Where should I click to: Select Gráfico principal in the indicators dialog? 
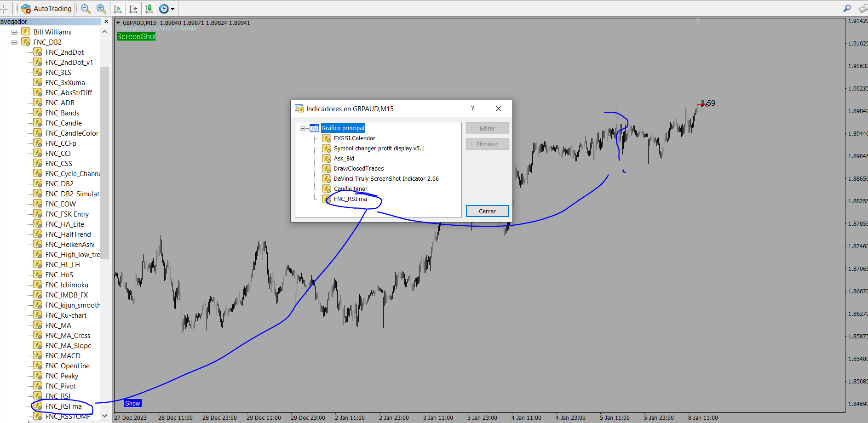[343, 128]
